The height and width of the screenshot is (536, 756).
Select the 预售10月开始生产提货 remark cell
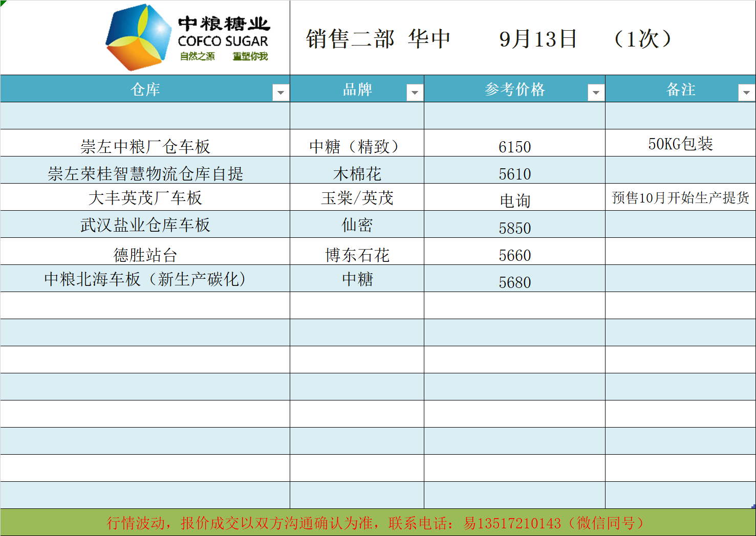pos(680,197)
